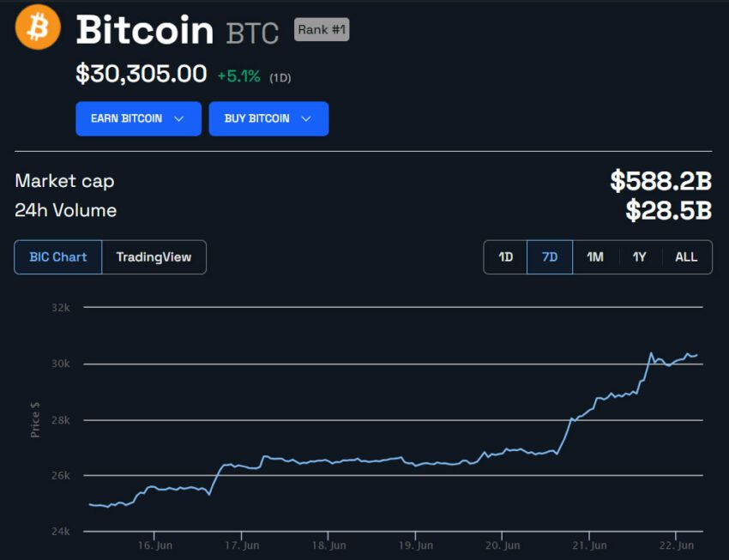Viewport: 729px width, 560px height.
Task: Click the Rank #1 badge
Action: (x=322, y=30)
